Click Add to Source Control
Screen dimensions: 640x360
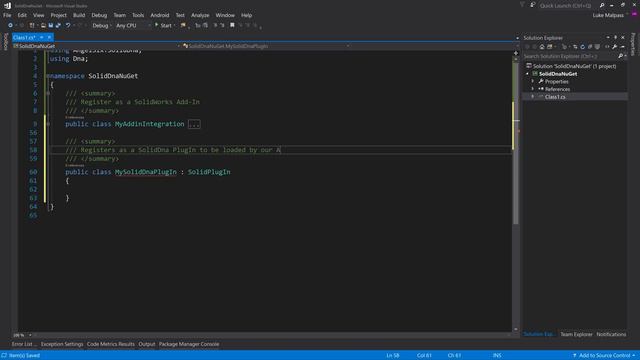click(x=603, y=356)
